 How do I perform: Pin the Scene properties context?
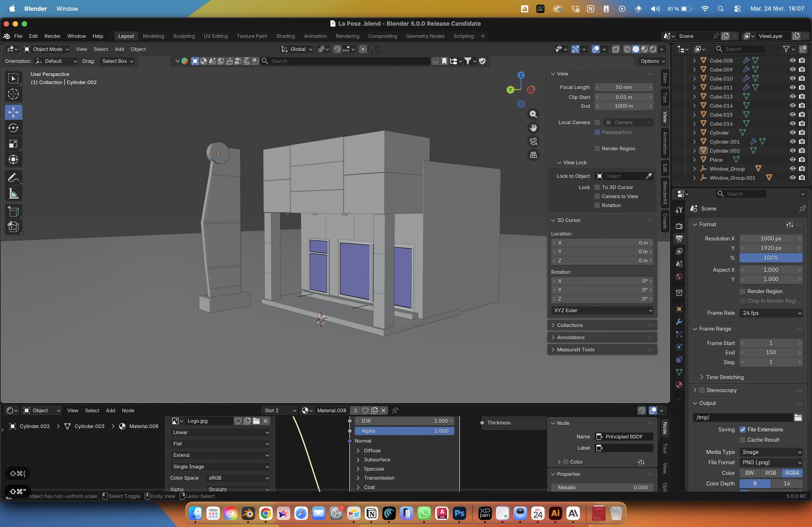click(802, 208)
